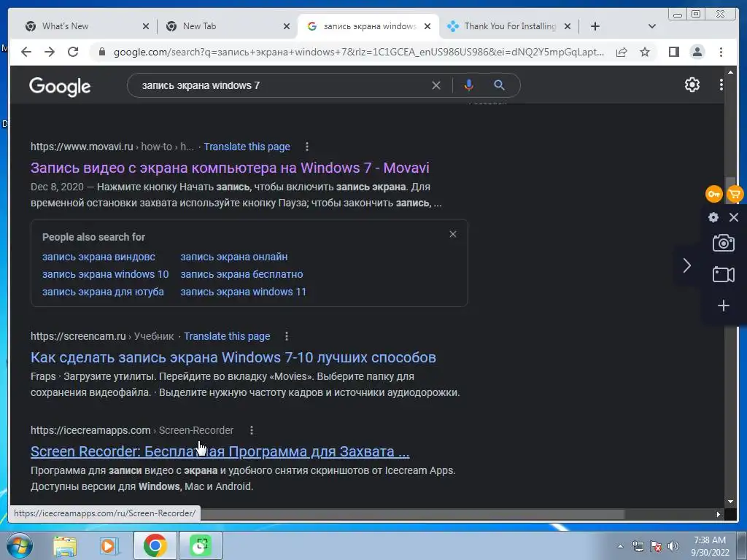Viewport: 747px width, 560px height.
Task: Click the address bar URL
Action: click(x=359, y=52)
